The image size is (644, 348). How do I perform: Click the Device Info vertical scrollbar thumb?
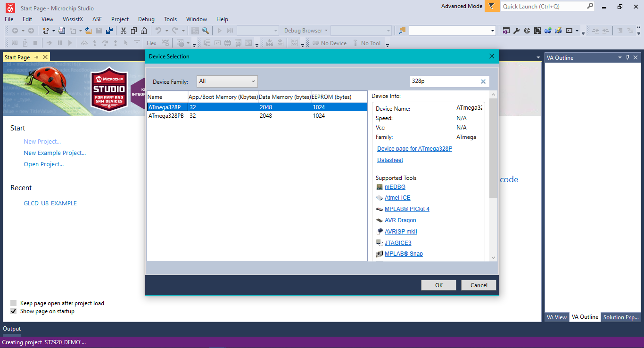tap(493, 148)
